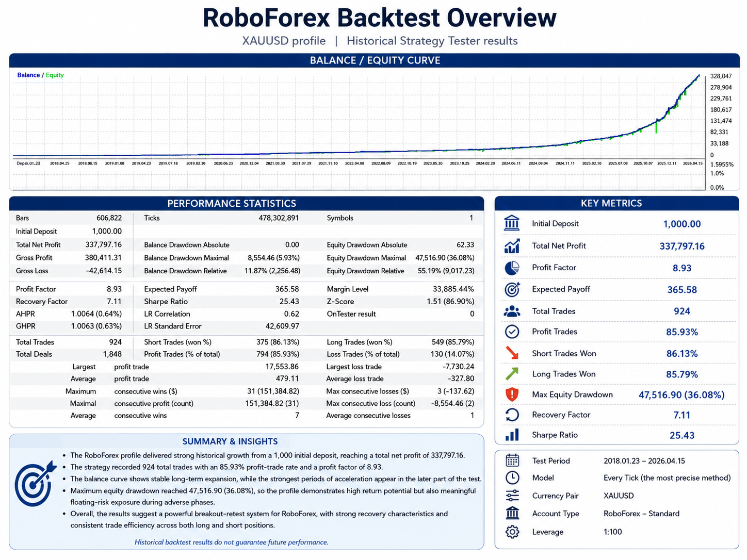747x560 pixels.
Task: Click the sliders icon beside Currency Pair
Action: (512, 496)
